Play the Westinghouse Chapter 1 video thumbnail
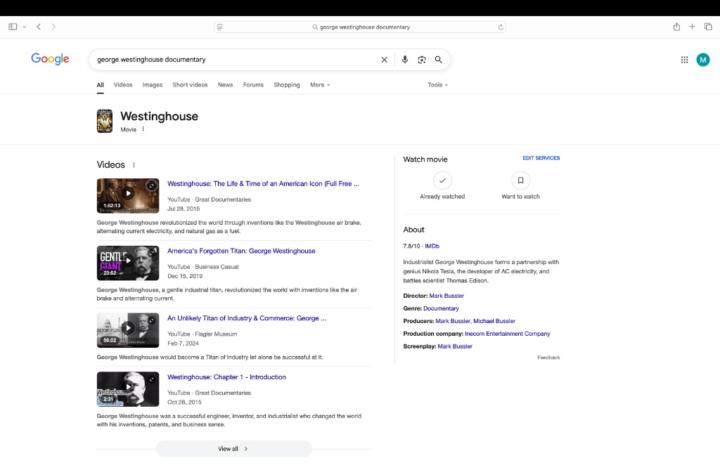 point(127,388)
